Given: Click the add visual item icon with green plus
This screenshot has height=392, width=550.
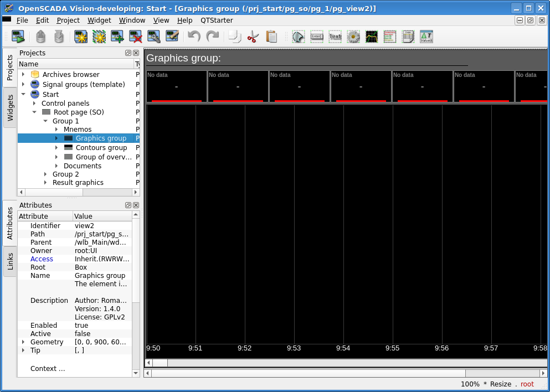Looking at the screenshot, I should 117,37.
